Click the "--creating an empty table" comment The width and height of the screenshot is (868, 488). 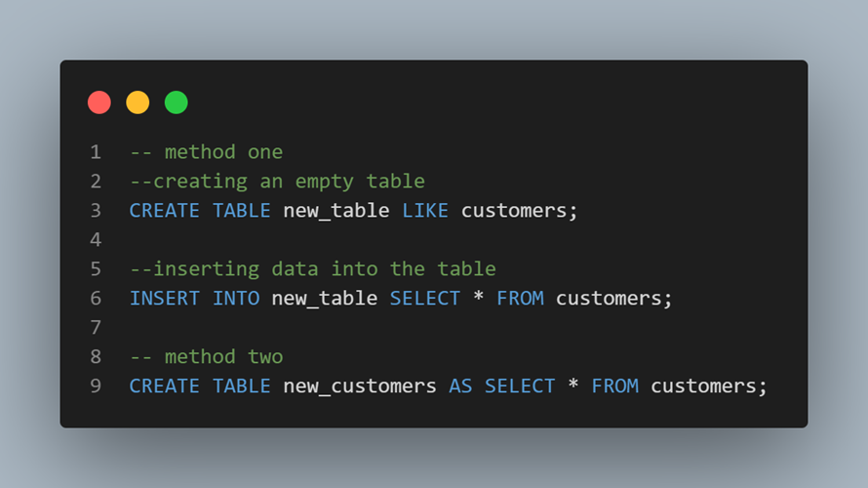277,182
